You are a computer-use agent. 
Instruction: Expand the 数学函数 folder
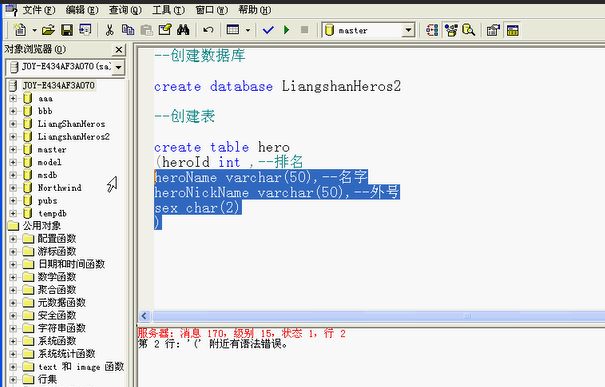click(13, 277)
